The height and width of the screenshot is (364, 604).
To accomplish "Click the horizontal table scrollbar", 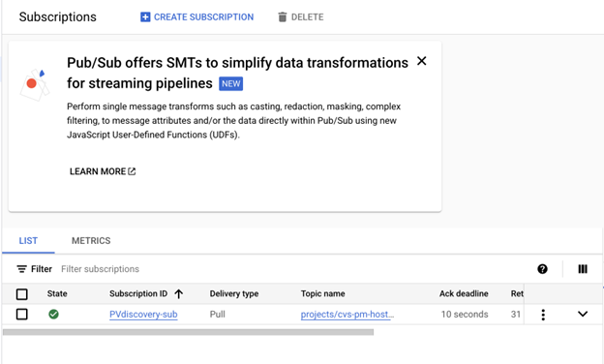I will (x=188, y=332).
